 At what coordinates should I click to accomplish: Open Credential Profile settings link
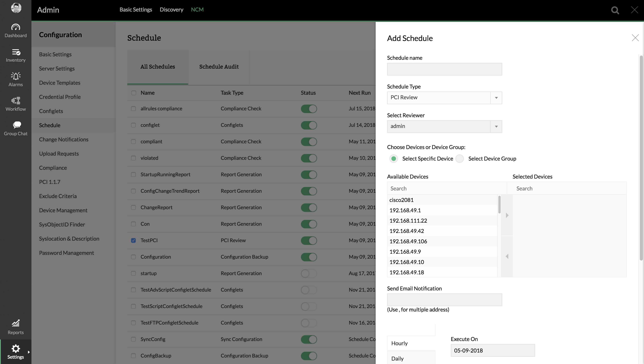pos(60,97)
